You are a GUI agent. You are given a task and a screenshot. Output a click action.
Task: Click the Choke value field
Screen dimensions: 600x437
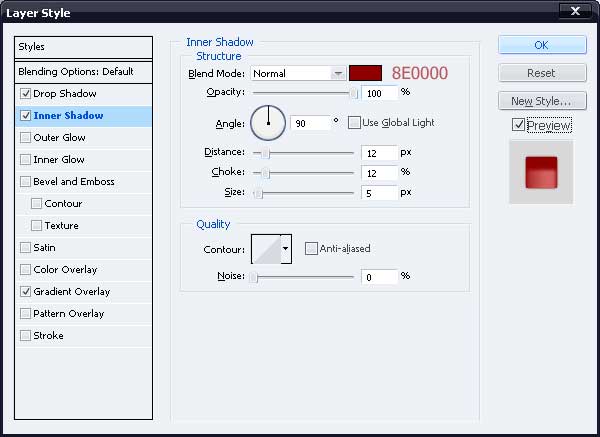tap(379, 173)
